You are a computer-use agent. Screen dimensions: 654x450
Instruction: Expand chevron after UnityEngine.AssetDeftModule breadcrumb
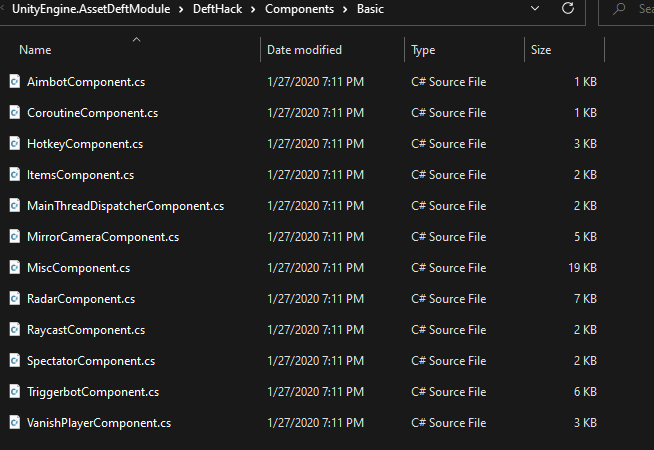[x=181, y=9]
